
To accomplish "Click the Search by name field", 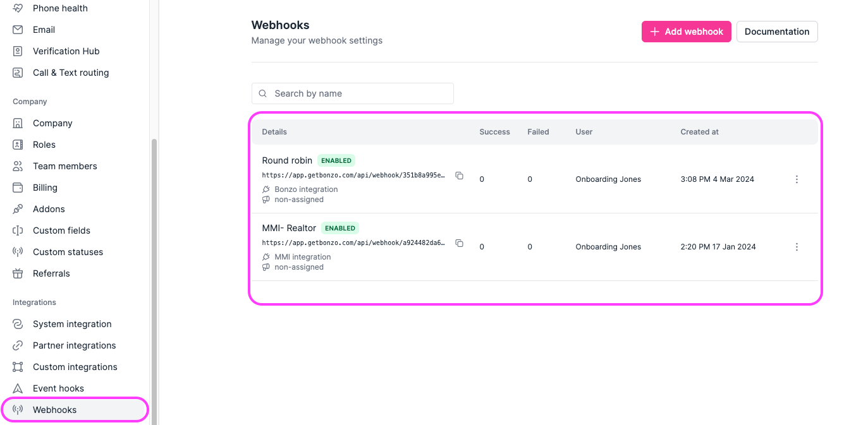I will pos(352,93).
